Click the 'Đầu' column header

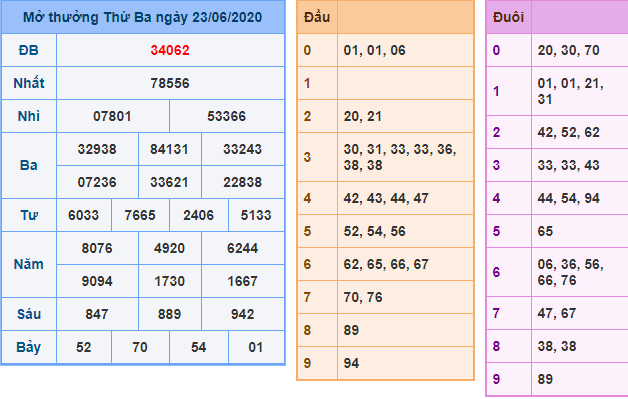click(x=317, y=17)
